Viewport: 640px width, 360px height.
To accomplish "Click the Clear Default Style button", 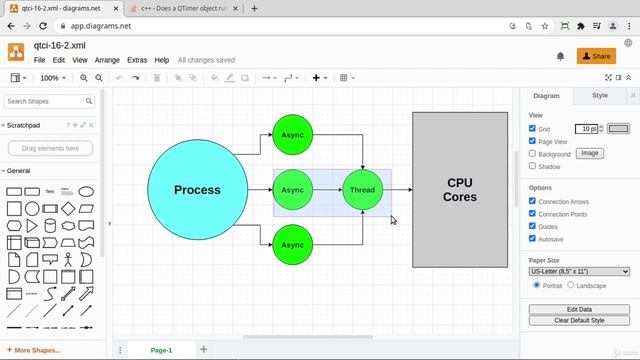I will [x=579, y=320].
